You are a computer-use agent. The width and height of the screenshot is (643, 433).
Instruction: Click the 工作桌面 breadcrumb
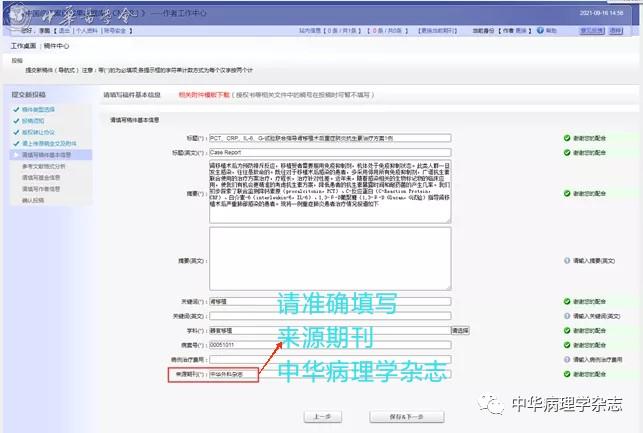click(23, 46)
